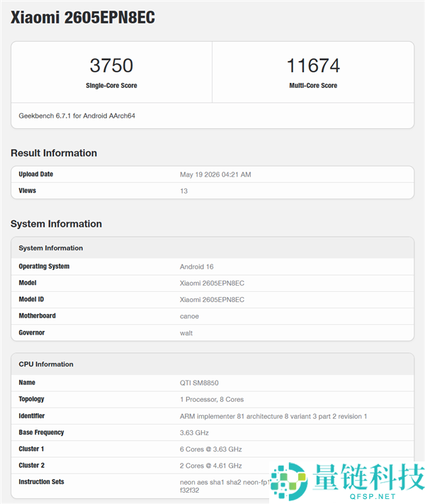This screenshot has width=425, height=504.
Task: Click Geekbench 6.7.1 for Android AArch64 text
Action: 76,116
